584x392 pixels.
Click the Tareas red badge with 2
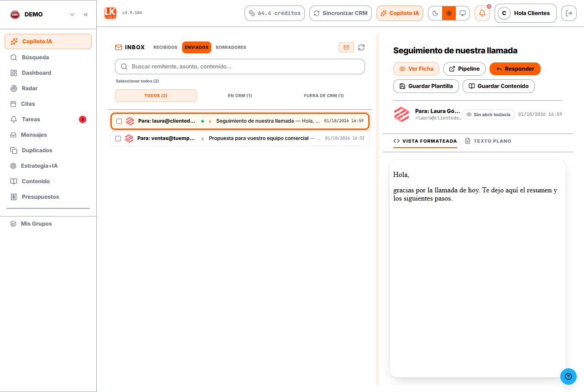[83, 119]
